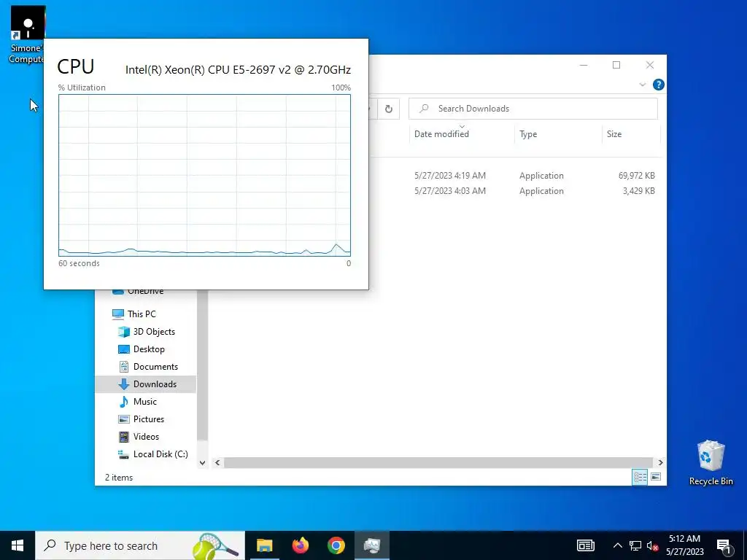Switch to details view in Explorer
The height and width of the screenshot is (560, 747).
click(x=640, y=477)
